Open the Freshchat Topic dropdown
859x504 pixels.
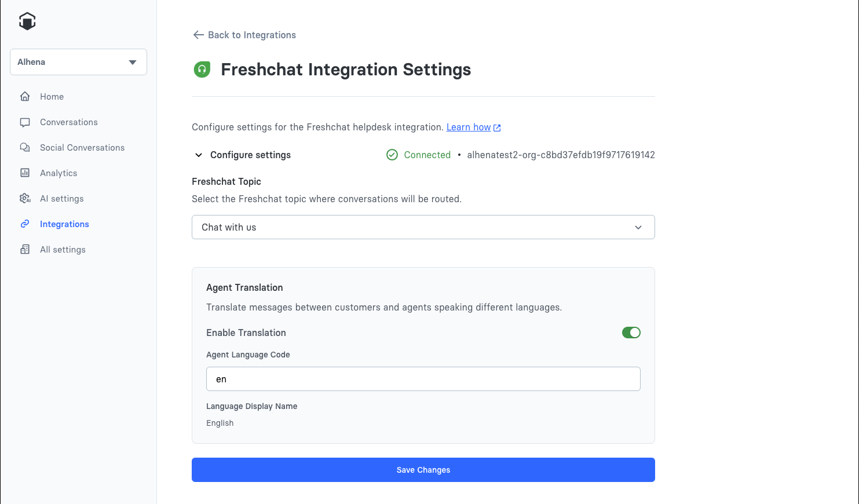pyautogui.click(x=423, y=227)
